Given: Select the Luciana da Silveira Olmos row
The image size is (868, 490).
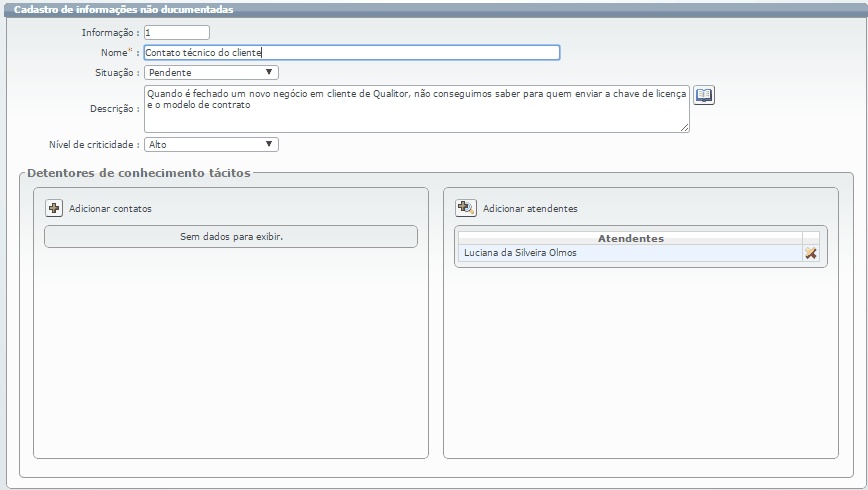Looking at the screenshot, I should pyautogui.click(x=631, y=253).
